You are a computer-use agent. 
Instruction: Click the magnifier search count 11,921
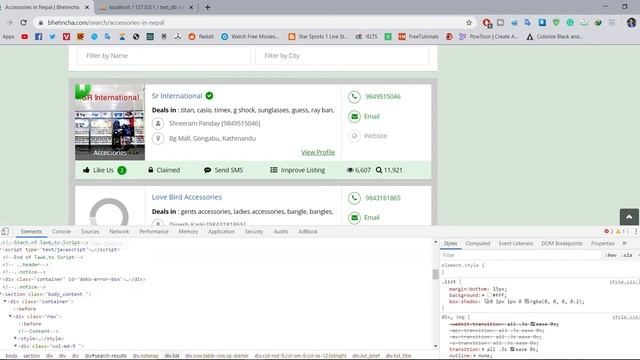(389, 170)
